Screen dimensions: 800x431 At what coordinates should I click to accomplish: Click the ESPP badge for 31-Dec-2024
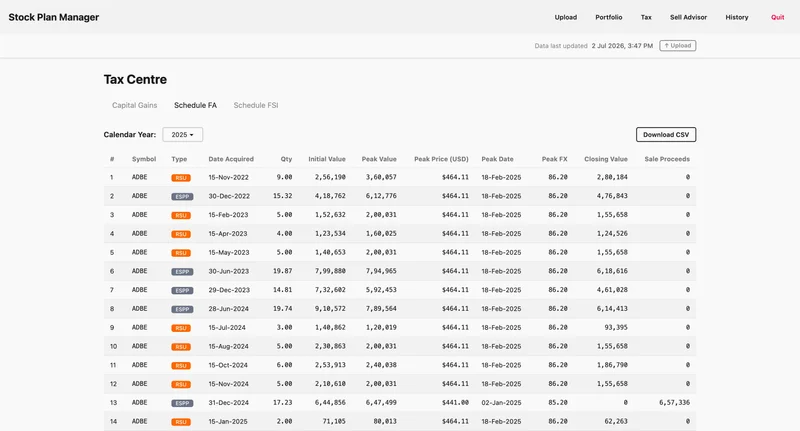182,403
